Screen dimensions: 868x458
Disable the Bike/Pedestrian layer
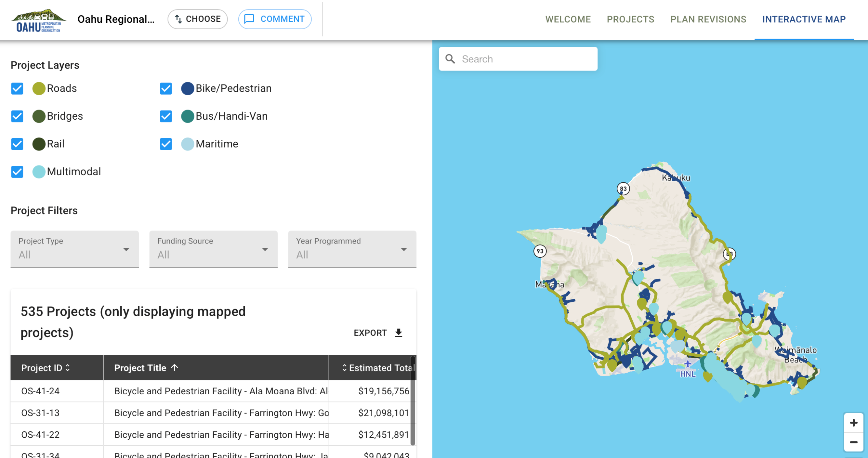point(166,89)
